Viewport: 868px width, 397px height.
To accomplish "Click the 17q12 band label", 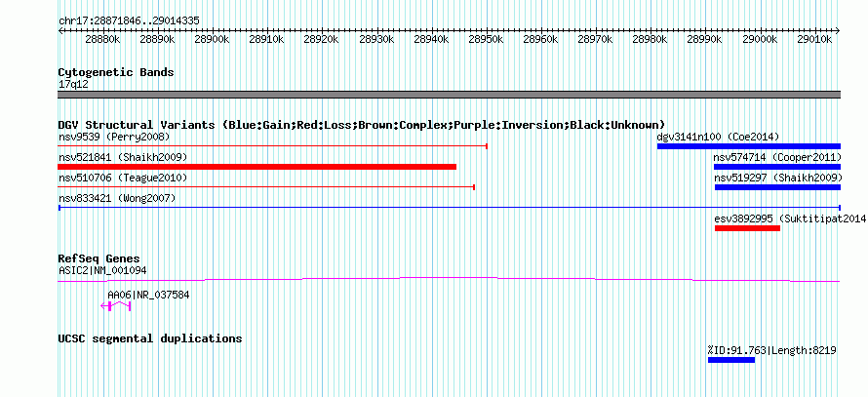I will click(73, 85).
